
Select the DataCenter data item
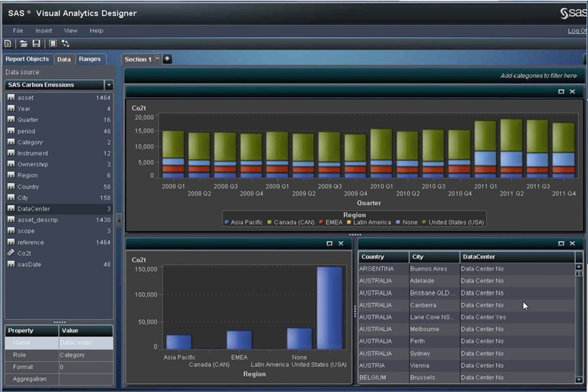coord(59,209)
